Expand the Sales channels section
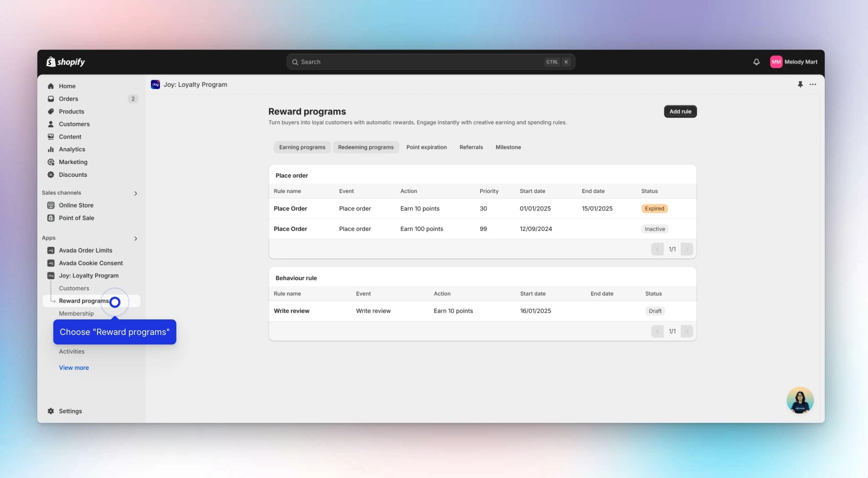This screenshot has height=478, width=868. [135, 193]
